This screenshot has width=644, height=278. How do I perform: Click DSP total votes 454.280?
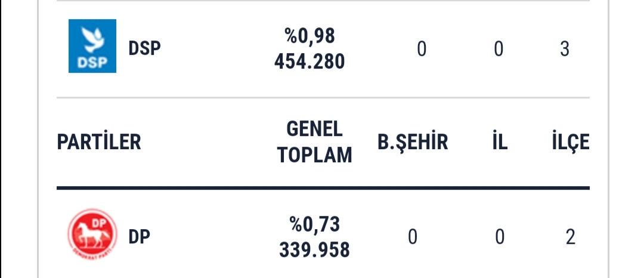pos(309,61)
